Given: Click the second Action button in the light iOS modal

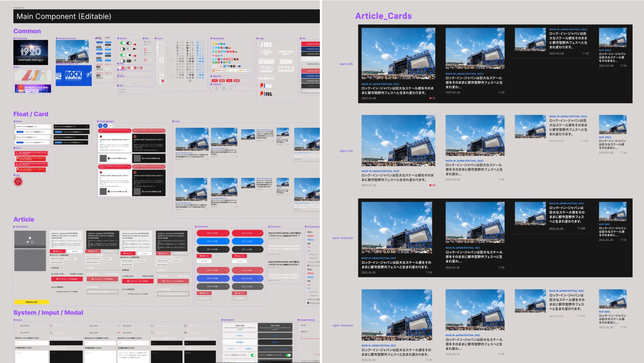Looking at the screenshot, I should coord(240,342).
